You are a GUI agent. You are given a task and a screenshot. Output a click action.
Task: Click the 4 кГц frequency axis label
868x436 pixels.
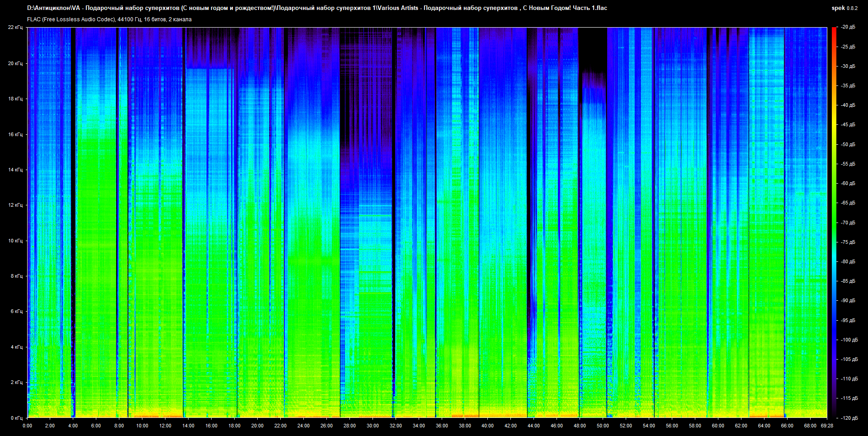(x=16, y=347)
